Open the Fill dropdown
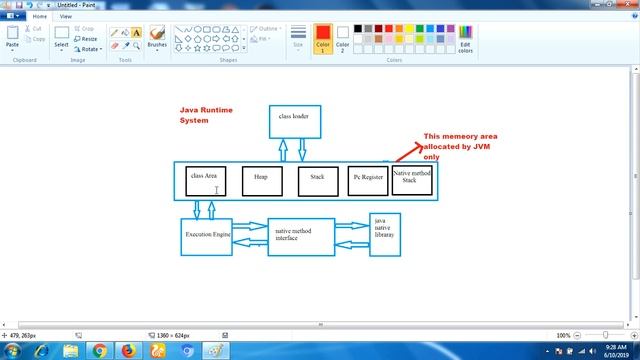This screenshot has width=640, height=360. (x=260, y=39)
